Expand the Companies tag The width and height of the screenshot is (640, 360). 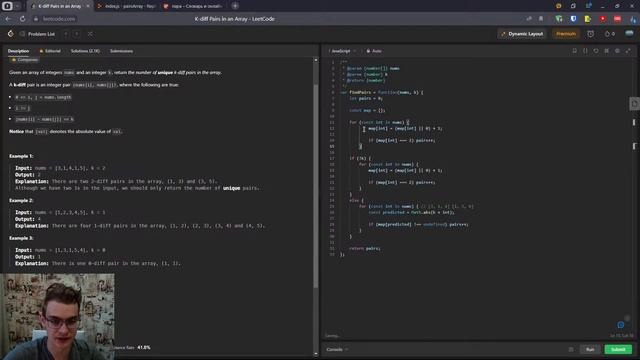click(x=25, y=60)
